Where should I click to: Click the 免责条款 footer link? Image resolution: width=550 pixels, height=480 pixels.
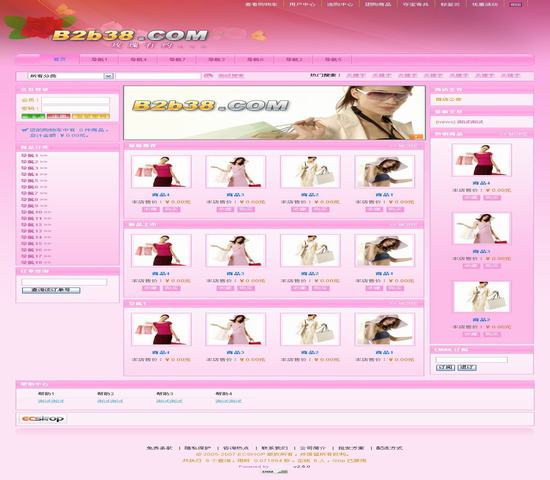pos(160,448)
